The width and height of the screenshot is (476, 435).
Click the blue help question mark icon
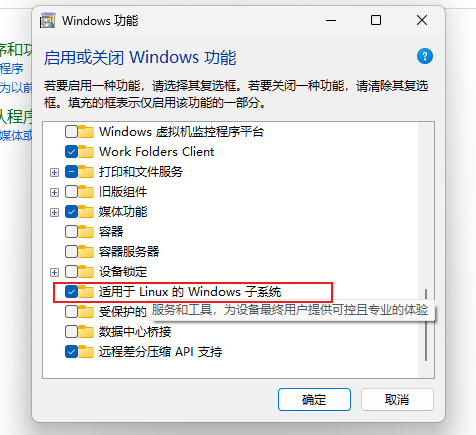425,56
